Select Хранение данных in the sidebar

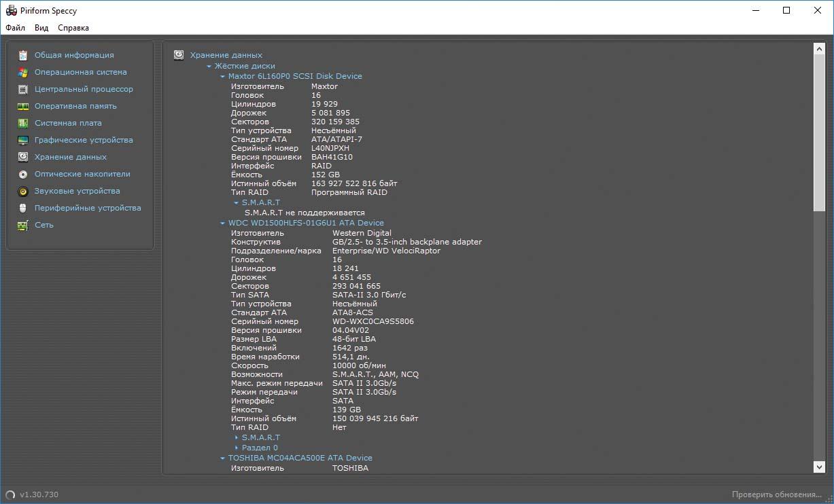coord(71,157)
